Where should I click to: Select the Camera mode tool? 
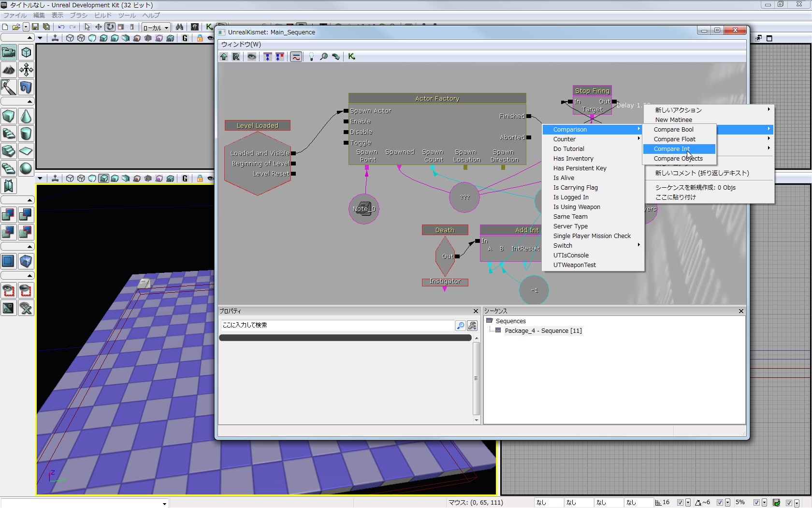coord(9,52)
